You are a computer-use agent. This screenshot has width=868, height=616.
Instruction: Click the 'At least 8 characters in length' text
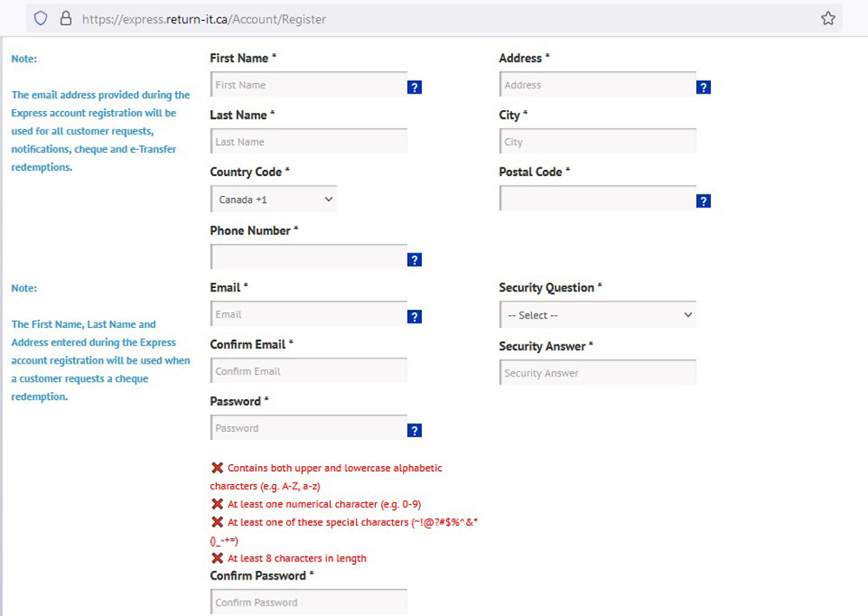pyautogui.click(x=297, y=558)
